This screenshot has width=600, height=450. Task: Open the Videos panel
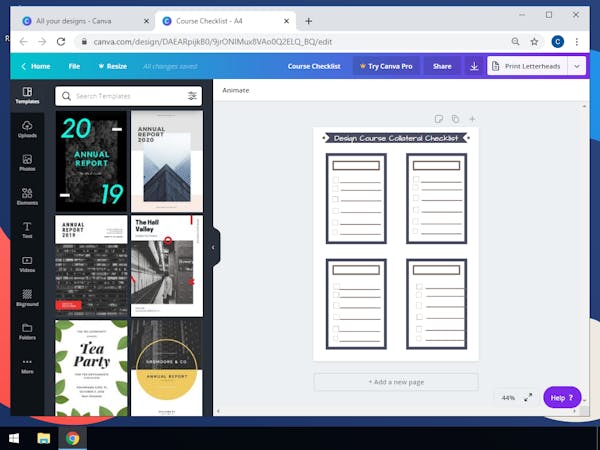(x=27, y=264)
